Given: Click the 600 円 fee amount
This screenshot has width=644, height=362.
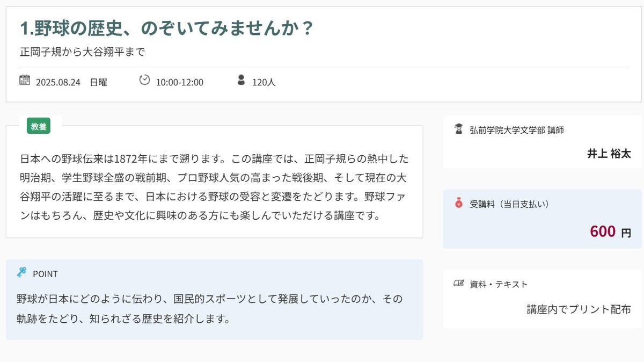Looking at the screenshot, I should click(611, 231).
